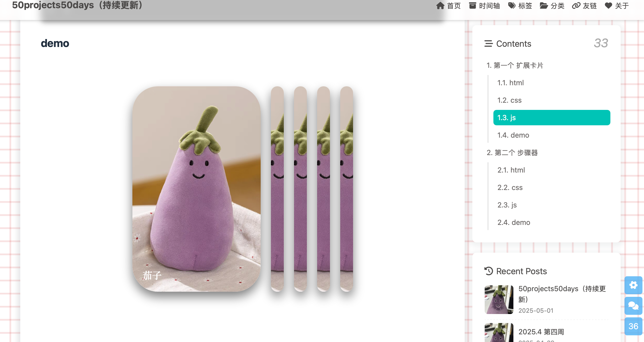Click the archive icon beside 时间轴
This screenshot has width=644, height=342.
pos(472,6)
